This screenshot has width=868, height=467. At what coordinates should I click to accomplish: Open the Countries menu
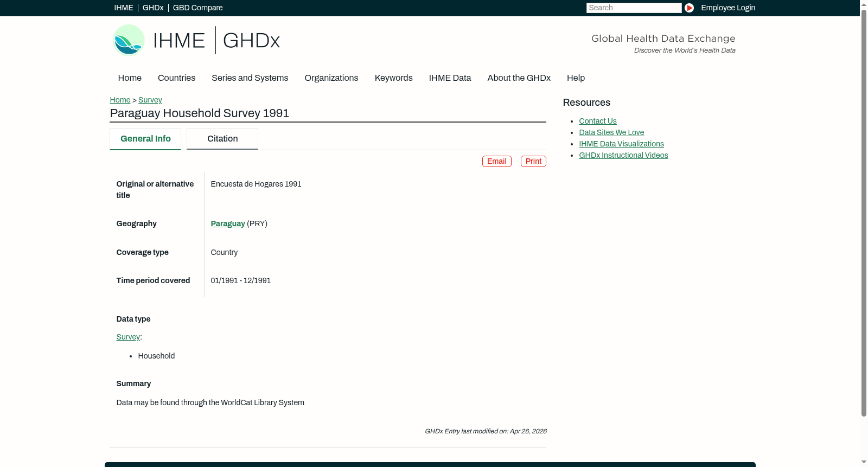click(x=177, y=78)
